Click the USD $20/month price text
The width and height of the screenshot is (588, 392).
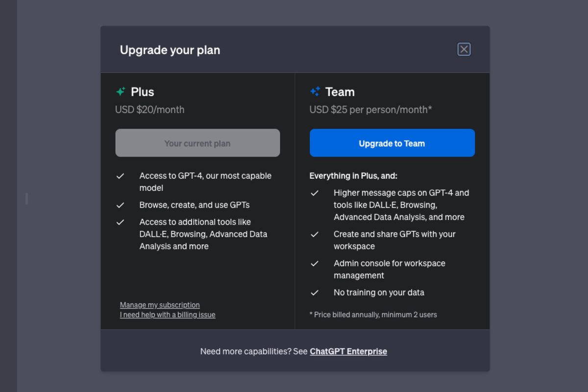pyautogui.click(x=150, y=110)
